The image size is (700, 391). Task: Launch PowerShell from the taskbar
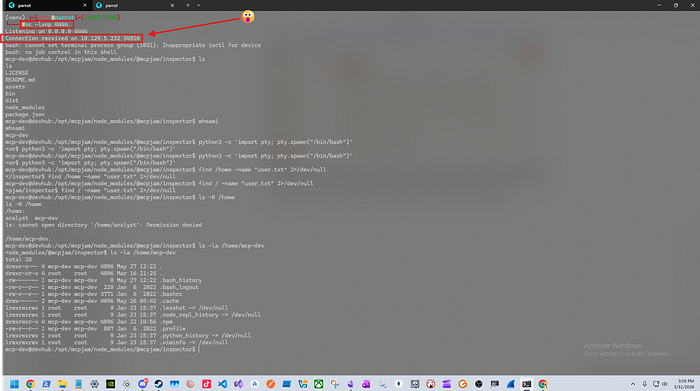(46, 384)
